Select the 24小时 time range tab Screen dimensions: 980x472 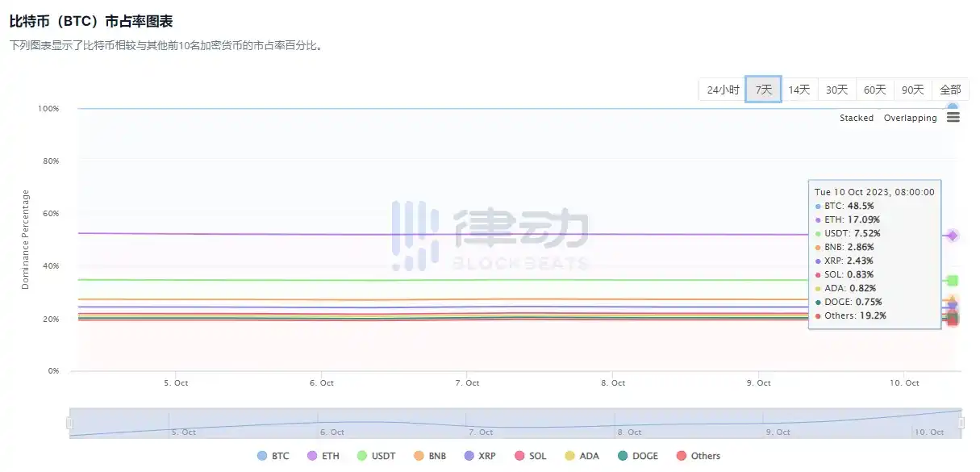(723, 90)
